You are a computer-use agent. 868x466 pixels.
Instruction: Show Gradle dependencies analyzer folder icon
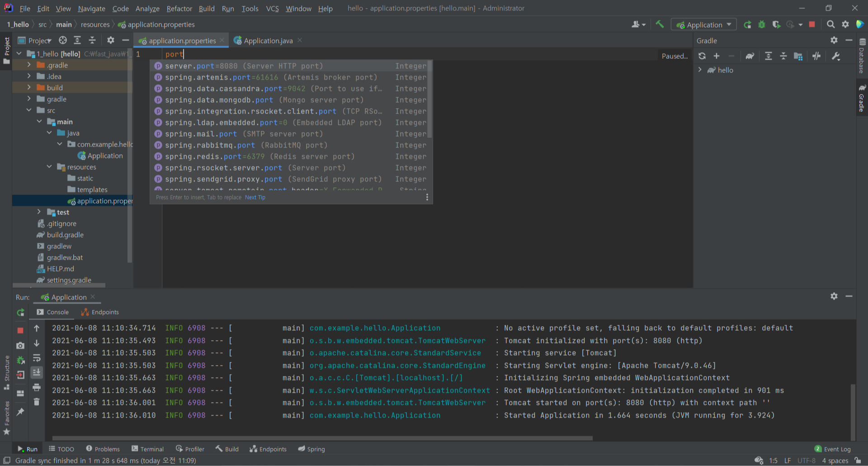point(798,56)
